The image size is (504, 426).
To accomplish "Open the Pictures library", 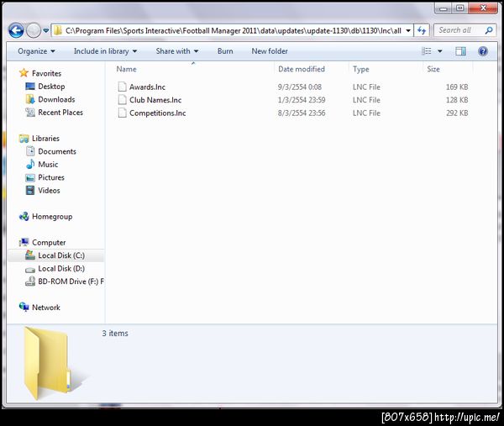I will click(x=51, y=177).
